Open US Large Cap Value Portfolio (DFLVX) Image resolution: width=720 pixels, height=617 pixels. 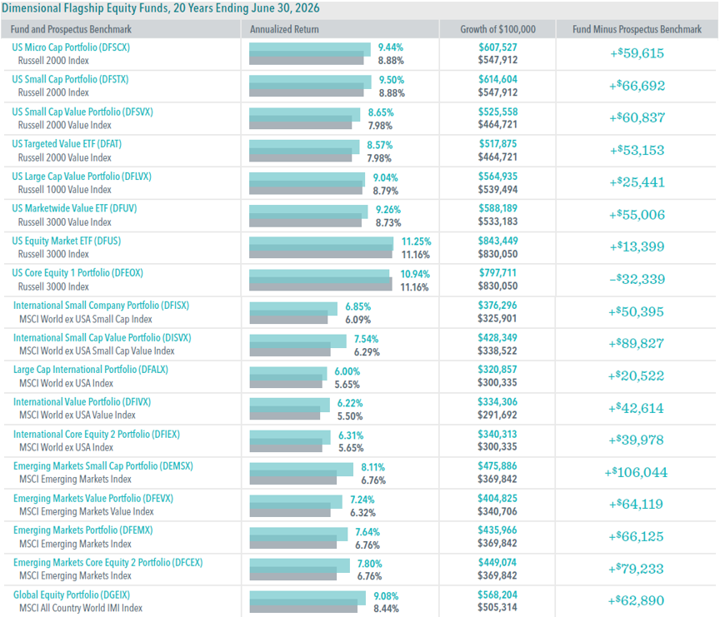click(81, 177)
